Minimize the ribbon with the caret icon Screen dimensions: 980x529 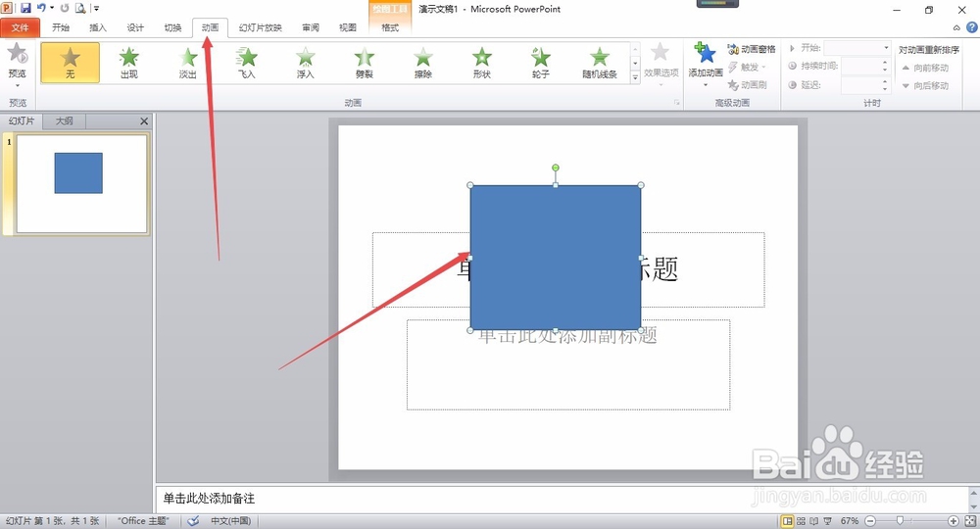click(x=956, y=27)
